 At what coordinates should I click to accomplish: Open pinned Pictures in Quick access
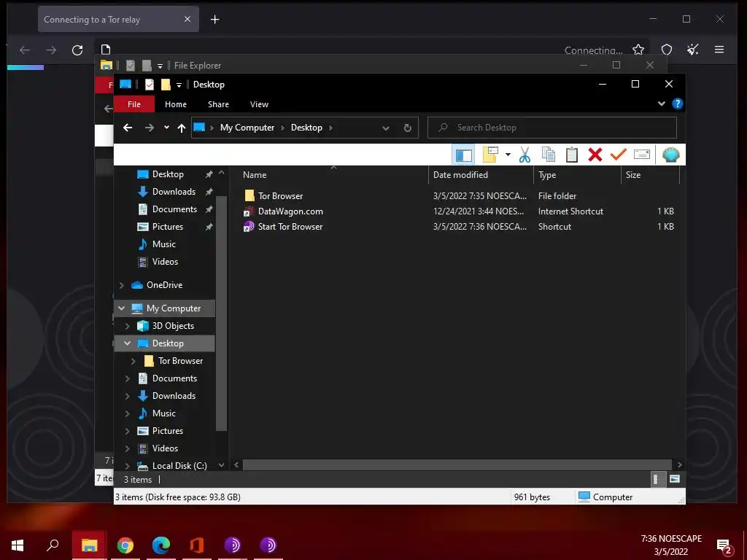coord(167,227)
